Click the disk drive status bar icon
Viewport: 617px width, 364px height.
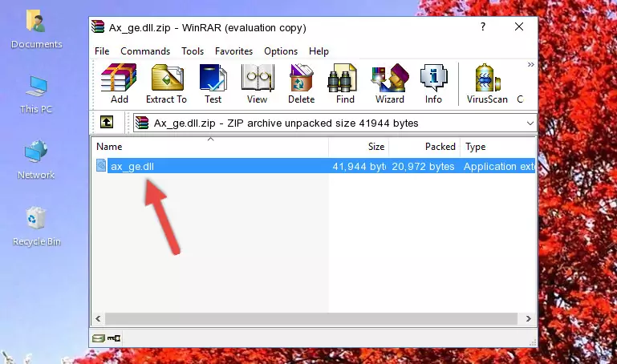click(99, 338)
